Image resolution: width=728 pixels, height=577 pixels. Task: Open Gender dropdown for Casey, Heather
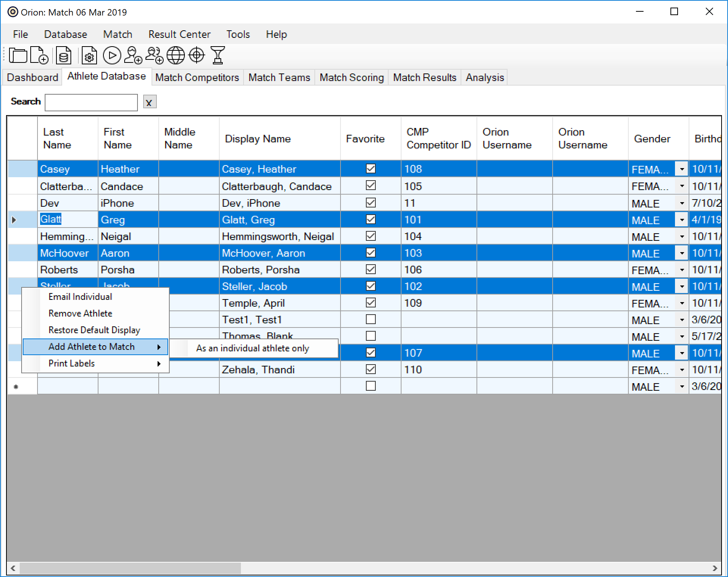pos(682,169)
